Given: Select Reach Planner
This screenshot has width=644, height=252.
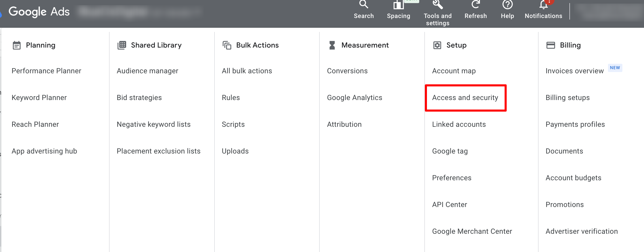Looking at the screenshot, I should click(35, 124).
